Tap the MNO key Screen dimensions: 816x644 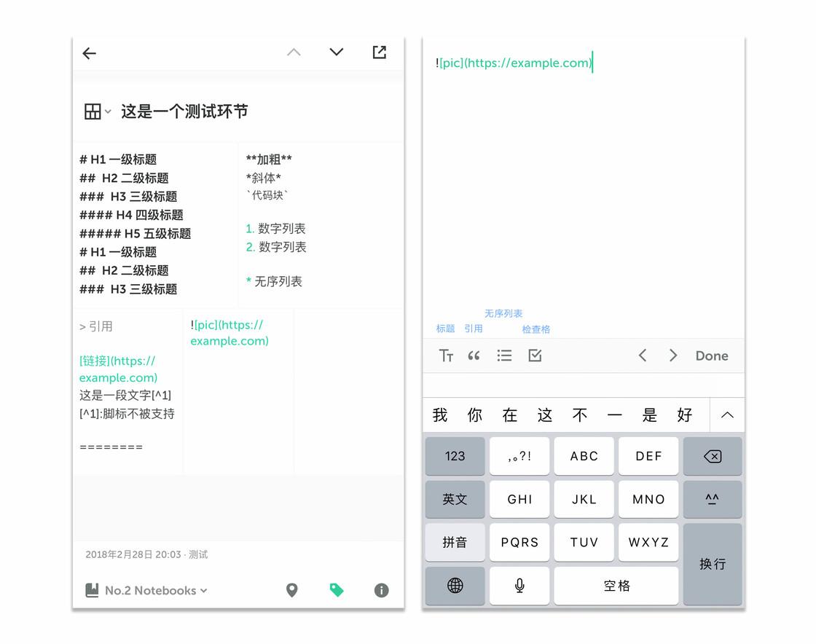click(648, 499)
